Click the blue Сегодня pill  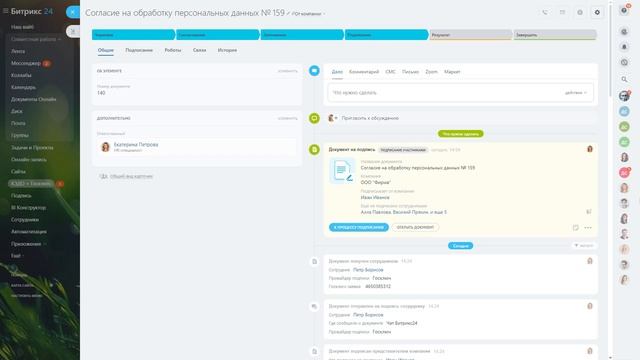click(460, 246)
